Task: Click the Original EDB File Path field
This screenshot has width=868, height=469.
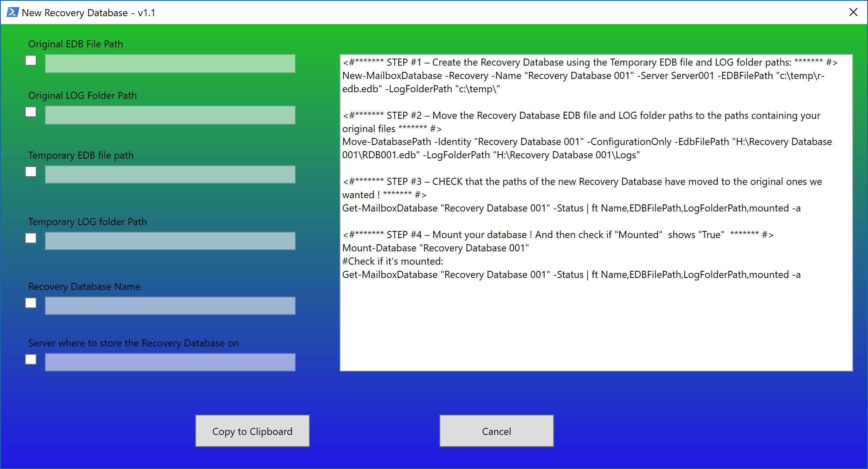Action: [170, 64]
